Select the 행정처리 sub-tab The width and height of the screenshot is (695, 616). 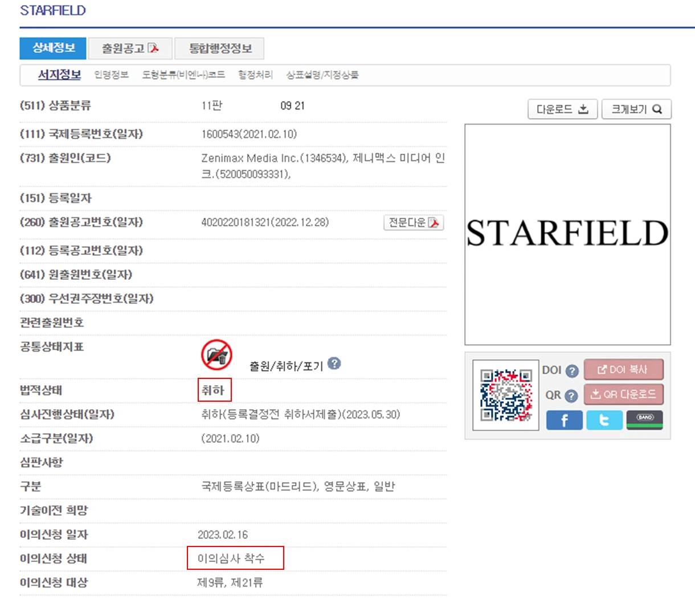point(255,75)
